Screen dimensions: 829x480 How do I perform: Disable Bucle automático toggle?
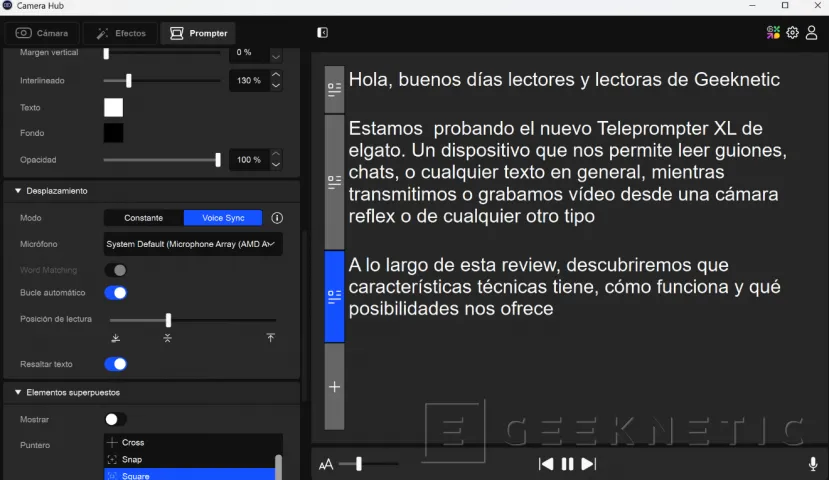click(x=116, y=293)
